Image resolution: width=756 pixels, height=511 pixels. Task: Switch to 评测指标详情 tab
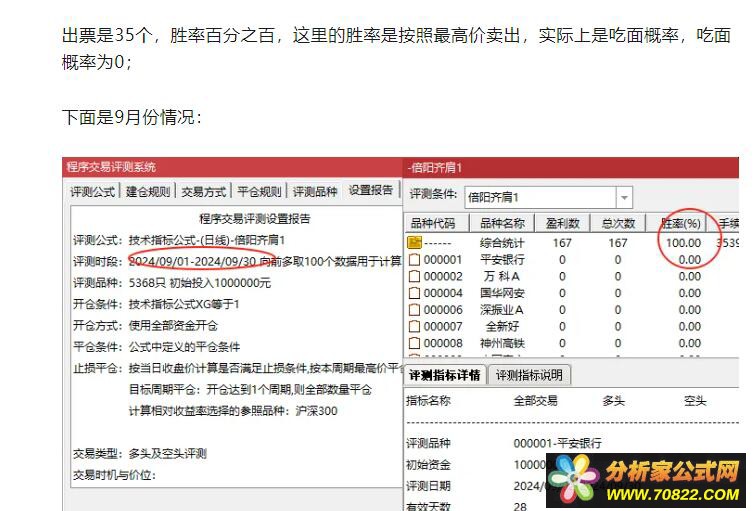(444, 375)
